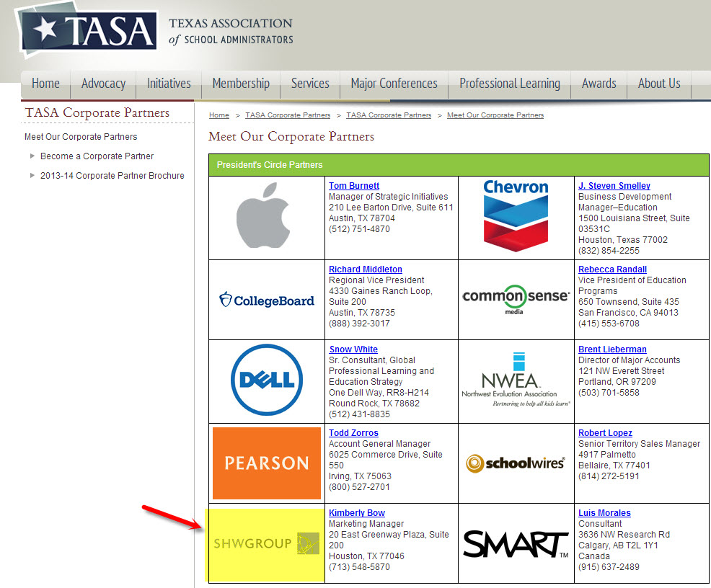Open Snow White's contact link
Viewport: 711px width, 588px height.
coord(353,349)
